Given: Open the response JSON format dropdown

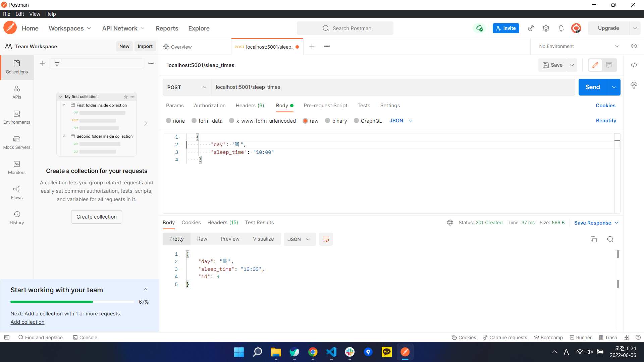Looking at the screenshot, I should pos(300,239).
